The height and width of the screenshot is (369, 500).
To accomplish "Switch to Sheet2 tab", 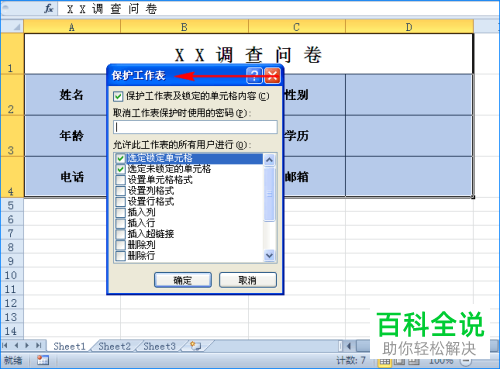I will pyautogui.click(x=114, y=346).
